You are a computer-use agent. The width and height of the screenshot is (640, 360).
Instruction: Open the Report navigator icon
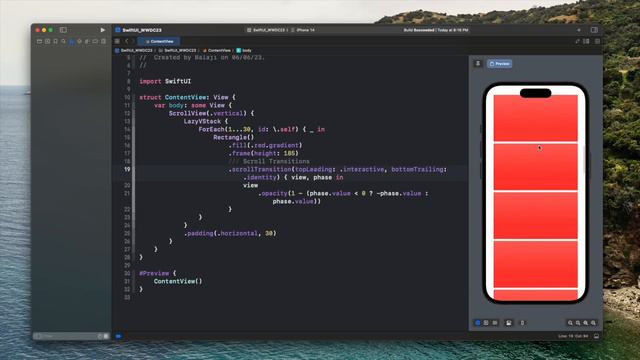(103, 41)
